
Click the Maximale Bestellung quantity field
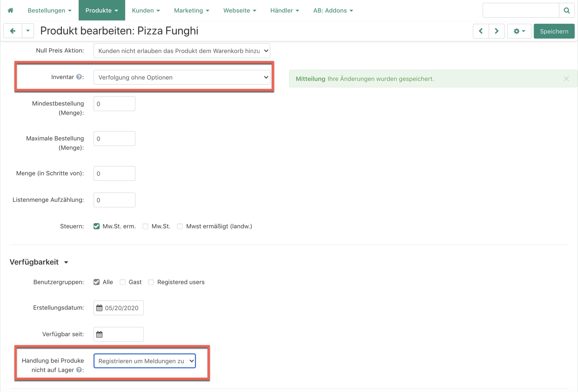point(114,139)
